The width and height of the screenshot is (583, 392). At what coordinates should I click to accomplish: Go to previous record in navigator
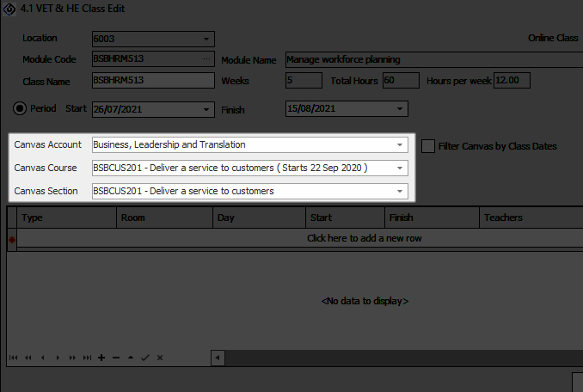tap(43, 357)
